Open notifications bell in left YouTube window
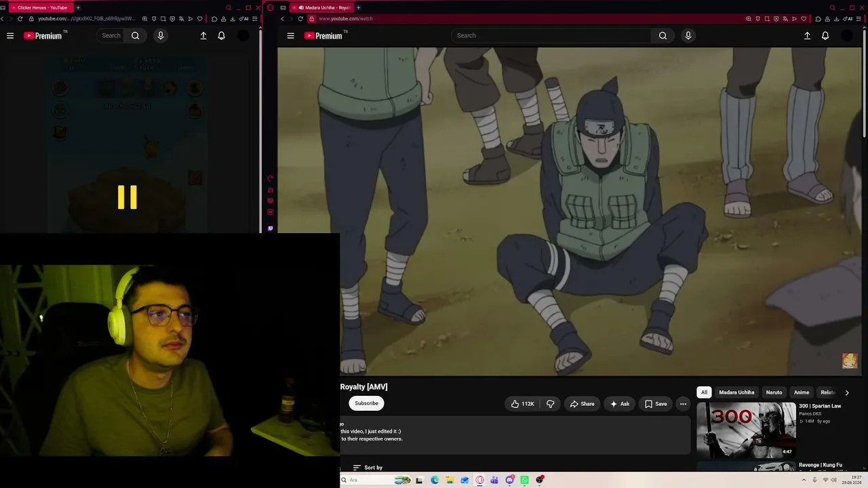The width and height of the screenshot is (868, 488). (x=221, y=36)
